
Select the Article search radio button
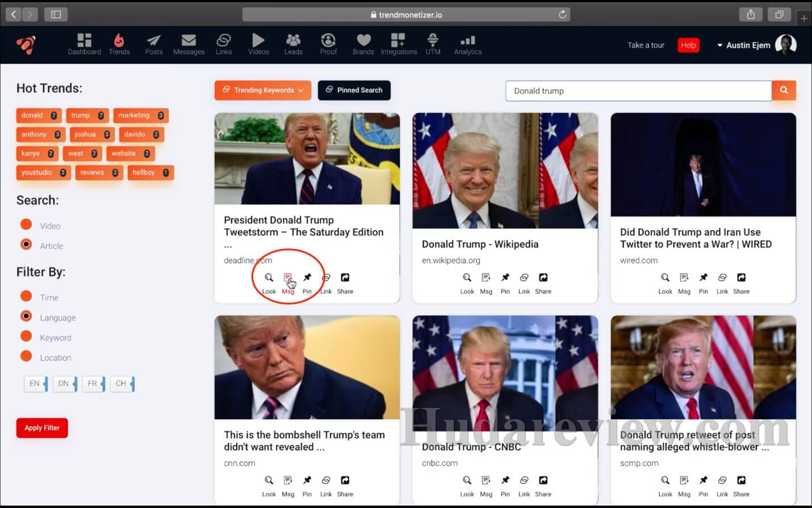(x=26, y=244)
